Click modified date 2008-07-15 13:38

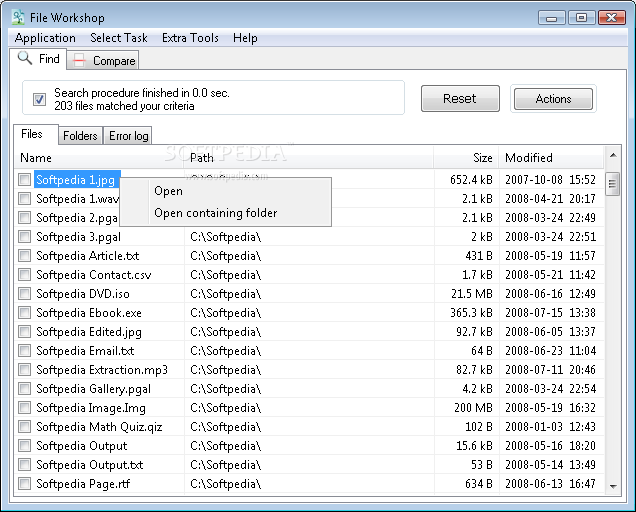tap(550, 313)
